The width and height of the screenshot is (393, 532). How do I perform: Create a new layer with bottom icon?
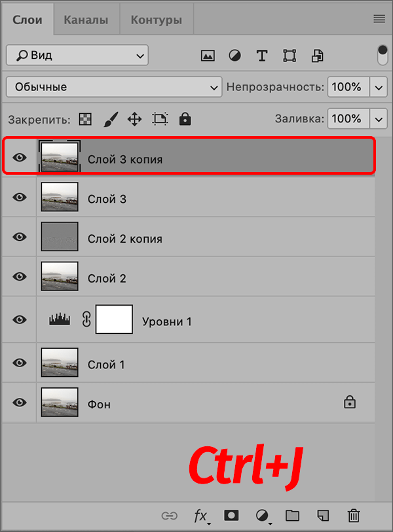click(x=322, y=516)
